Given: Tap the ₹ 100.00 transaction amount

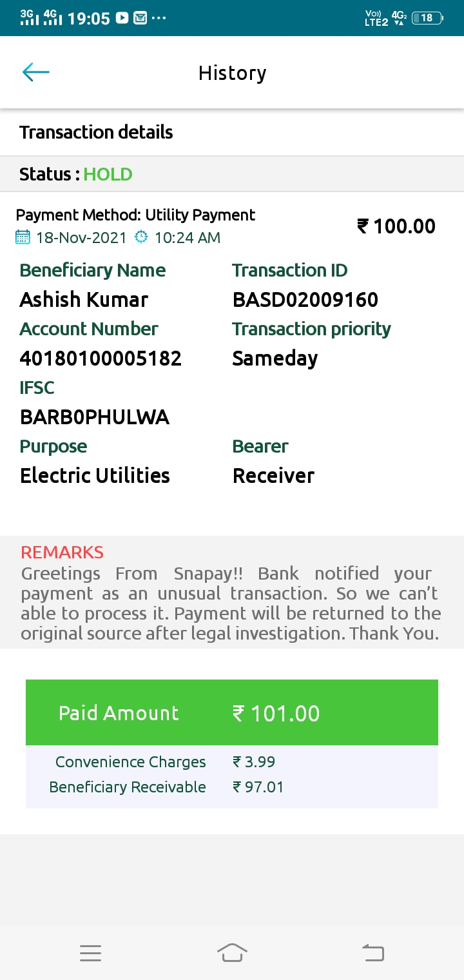Looking at the screenshot, I should [x=396, y=226].
